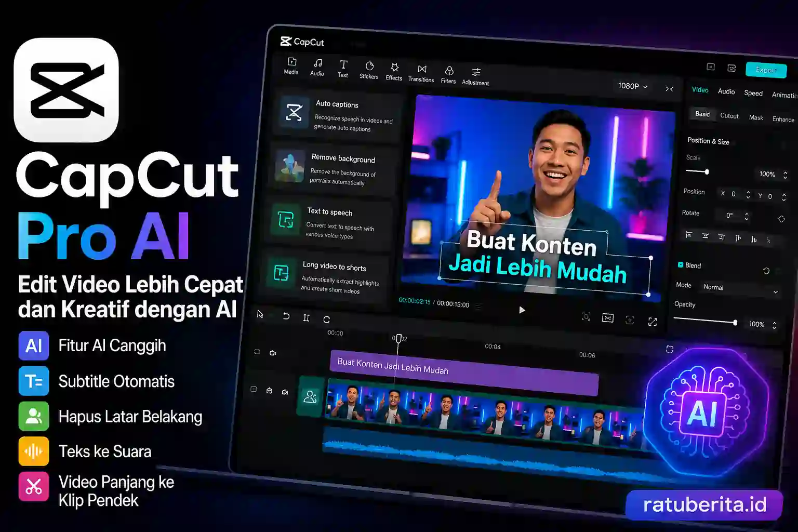Screen dimensions: 798x532
Task: Click the Position Y stepper arrows
Action: 784,196
